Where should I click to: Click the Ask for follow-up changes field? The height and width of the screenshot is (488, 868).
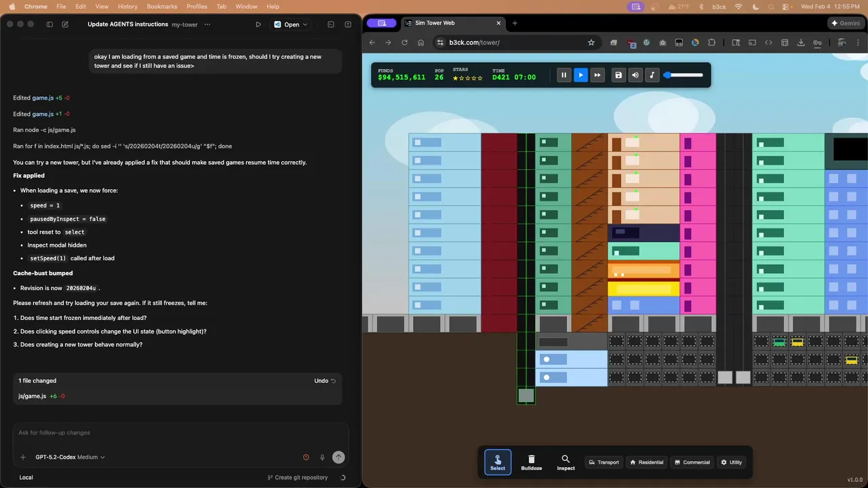click(180, 432)
